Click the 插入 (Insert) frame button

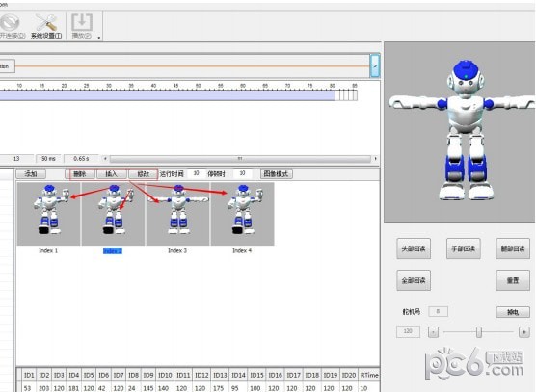tap(112, 173)
